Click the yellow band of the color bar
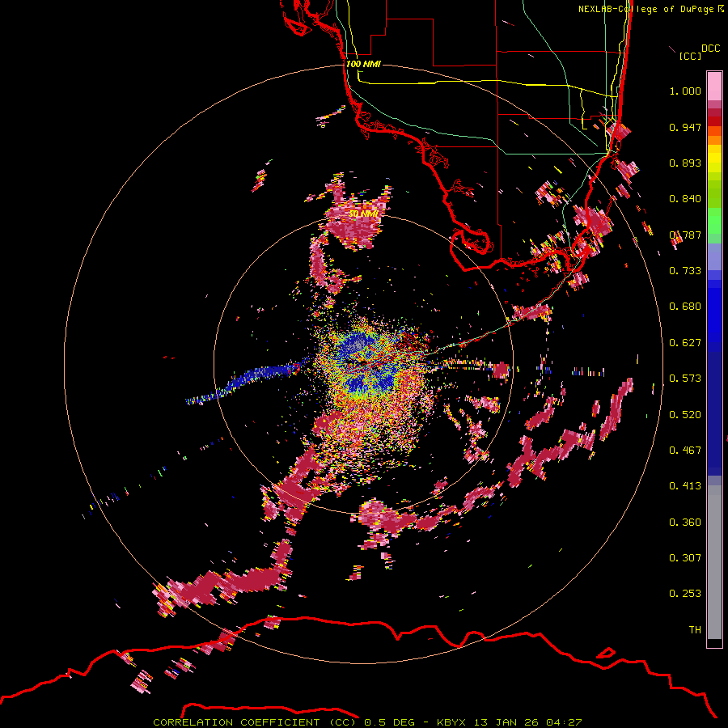This screenshot has width=728, height=728. [x=714, y=162]
